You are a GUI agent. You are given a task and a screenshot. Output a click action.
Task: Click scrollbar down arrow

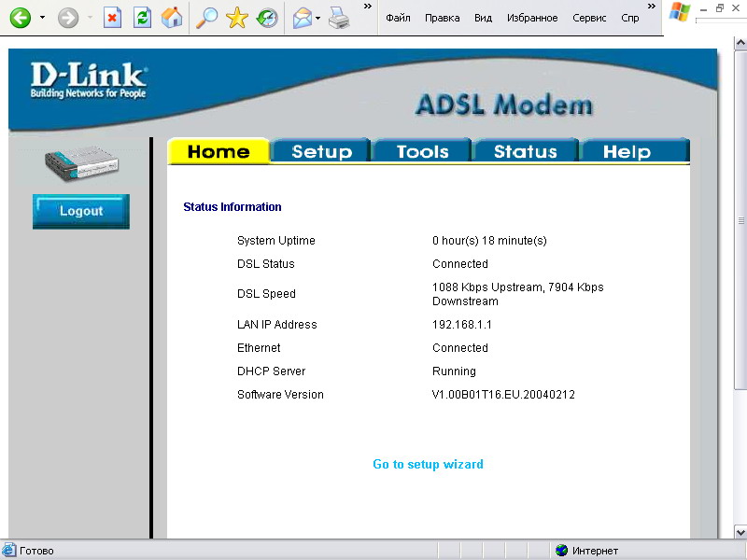740,532
